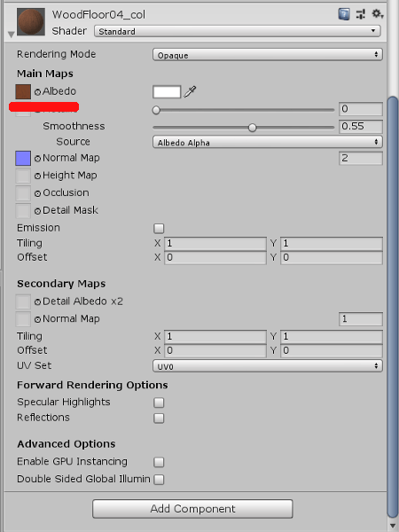Select the WoodFloor04_col material preview sphere
The width and height of the screenshot is (399, 532).
click(x=31, y=21)
